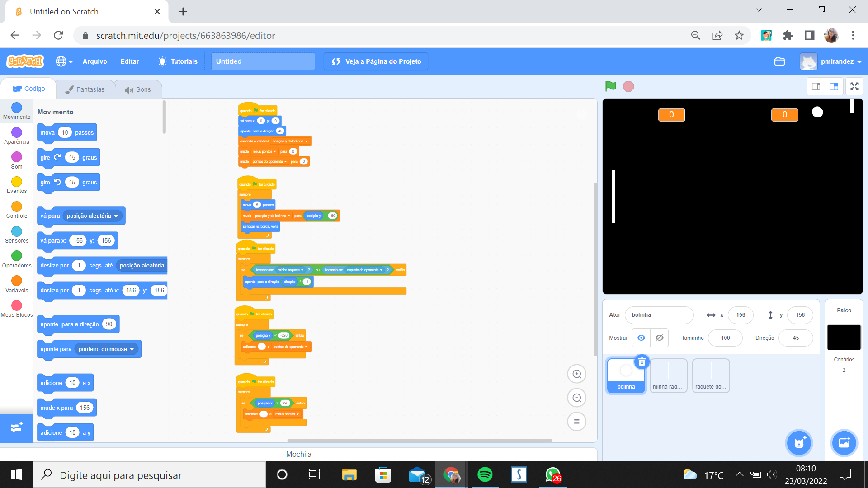Click Arquivo menu item
Screen dimensions: 868x488
tap(95, 61)
